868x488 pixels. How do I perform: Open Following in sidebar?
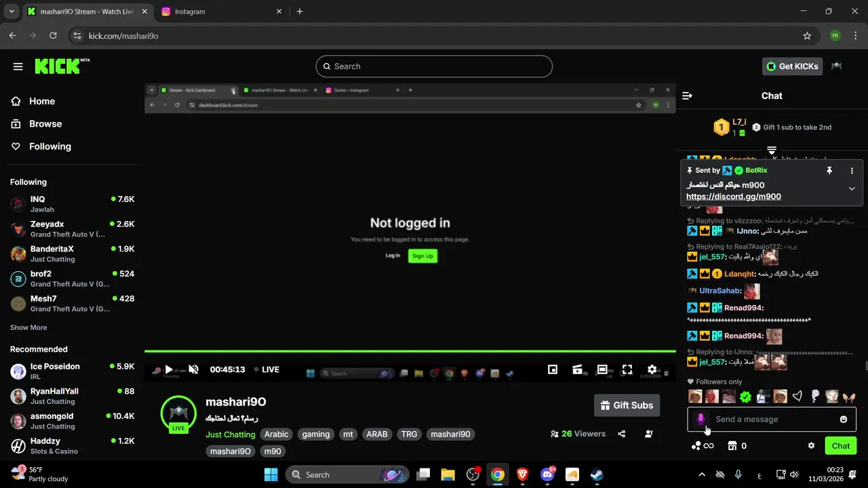coord(50,146)
